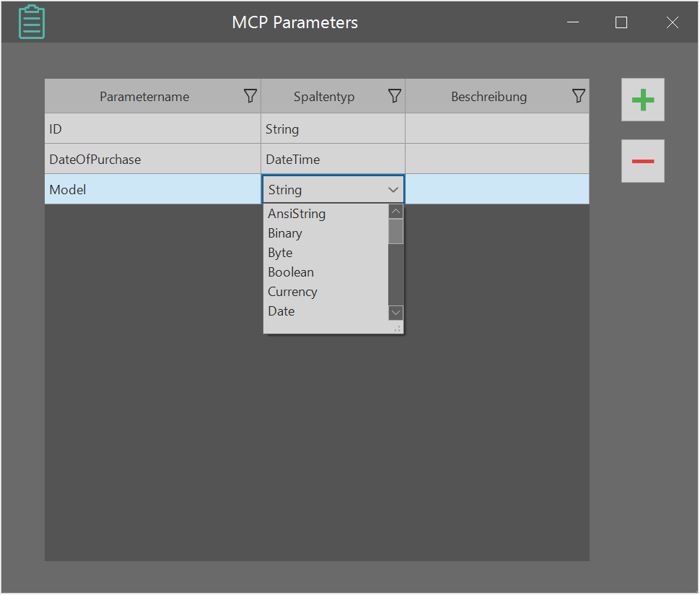
Task: Pick Byte from the type dropdown
Action: point(280,253)
